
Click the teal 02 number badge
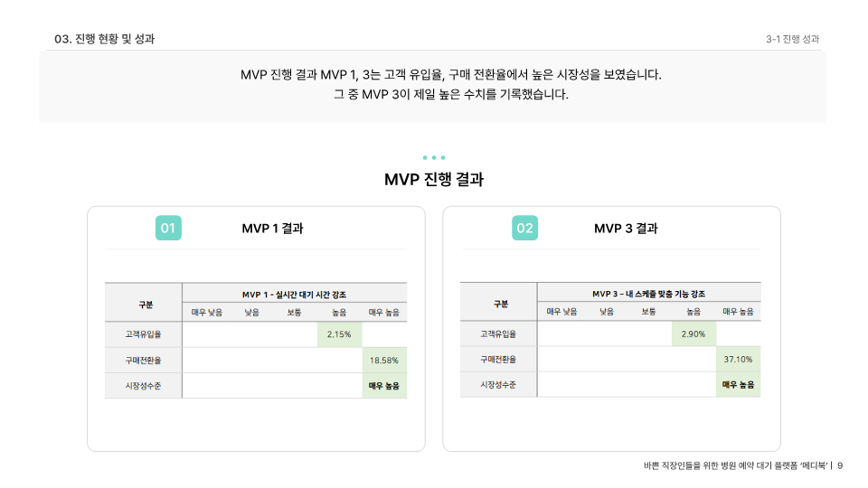tap(524, 228)
